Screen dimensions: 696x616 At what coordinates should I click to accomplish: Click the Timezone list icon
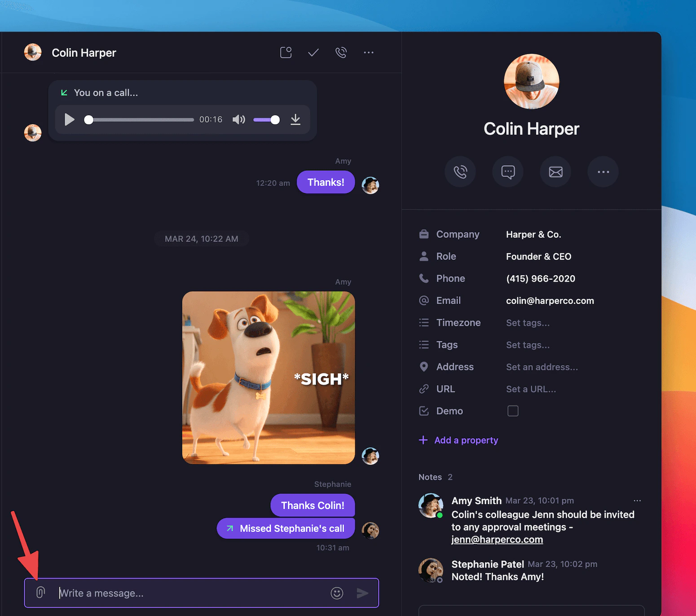click(x=424, y=322)
